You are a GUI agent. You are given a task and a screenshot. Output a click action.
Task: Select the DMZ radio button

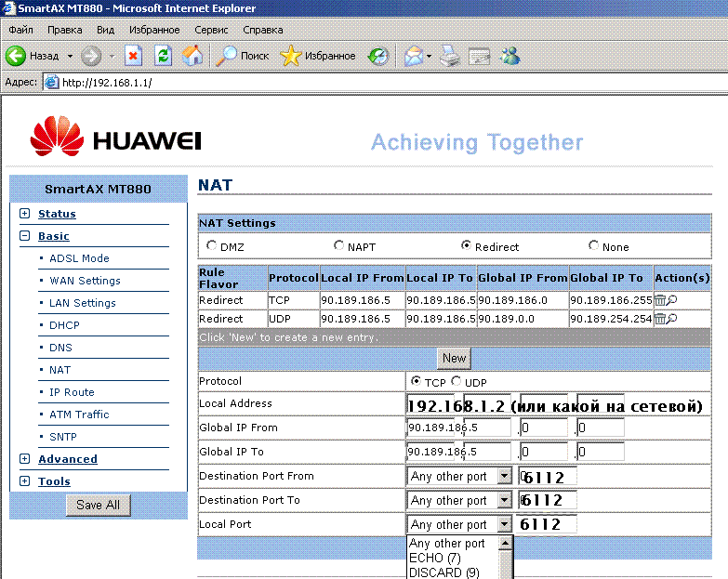click(x=212, y=245)
